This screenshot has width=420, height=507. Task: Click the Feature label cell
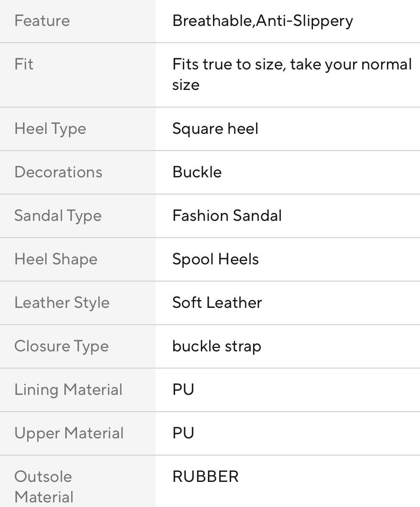[x=42, y=20]
